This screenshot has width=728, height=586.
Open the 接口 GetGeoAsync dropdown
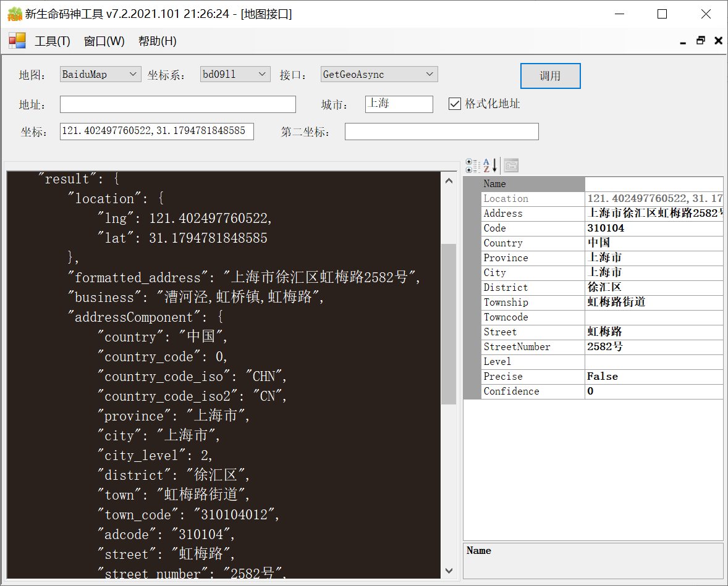pyautogui.click(x=379, y=74)
